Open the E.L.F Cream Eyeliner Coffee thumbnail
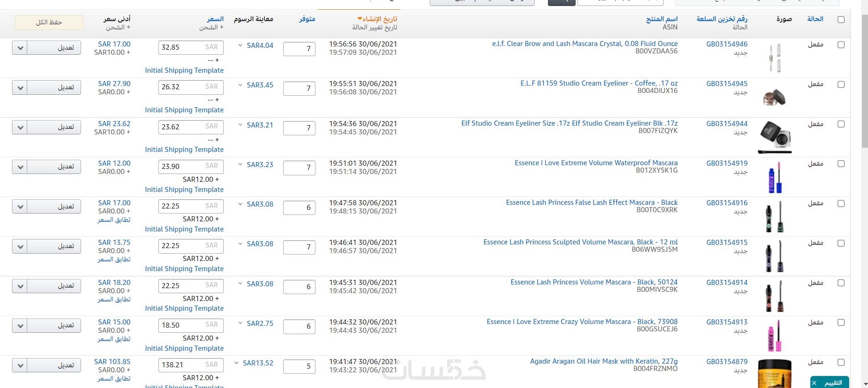Image resolution: width=868 pixels, height=388 pixels. [x=775, y=97]
